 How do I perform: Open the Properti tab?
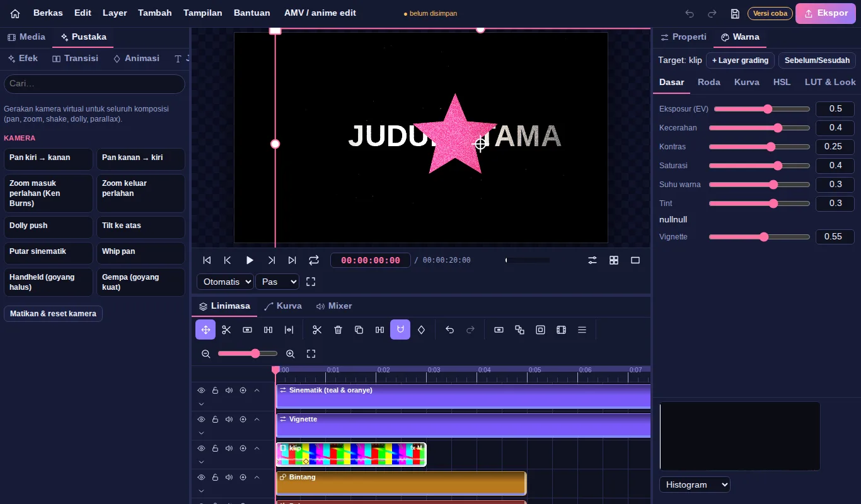coord(683,37)
